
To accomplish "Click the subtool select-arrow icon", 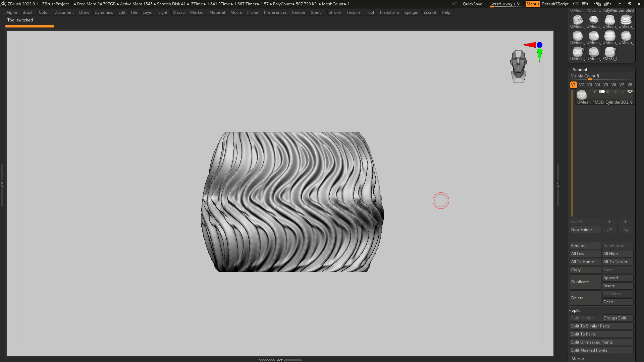I will [x=595, y=92].
